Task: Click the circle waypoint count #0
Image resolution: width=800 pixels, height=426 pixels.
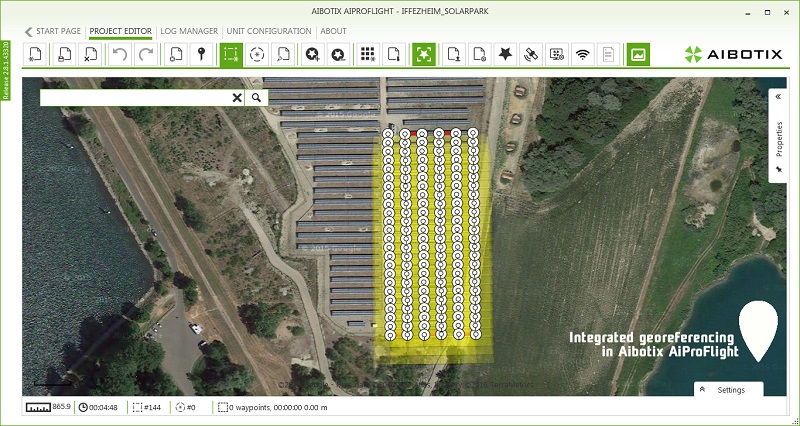Action: (x=185, y=408)
